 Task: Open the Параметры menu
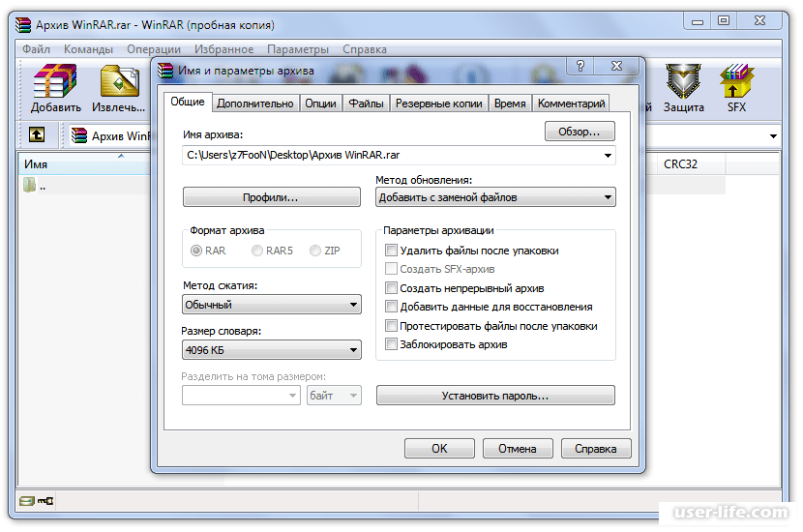tap(298, 49)
